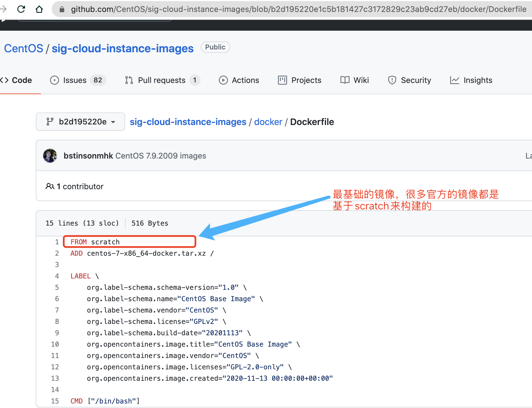Click the Security shield icon
Screen dimensions: 532x408
coord(392,80)
